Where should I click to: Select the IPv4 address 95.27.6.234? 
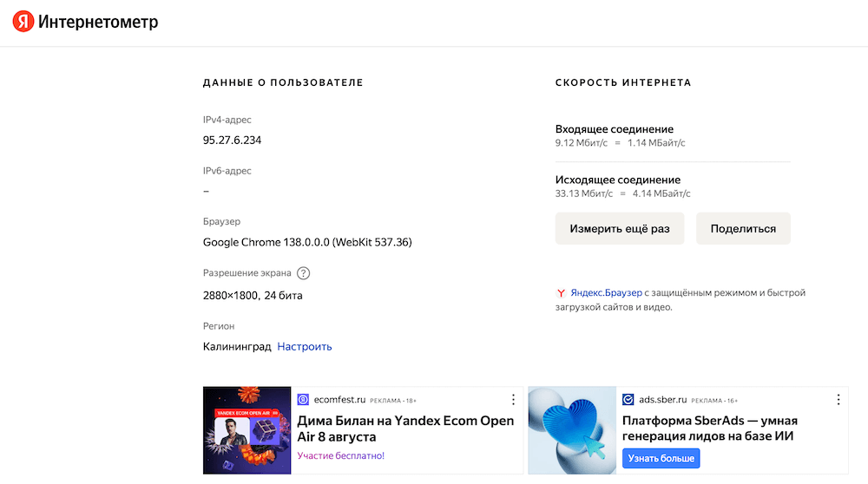pyautogui.click(x=232, y=141)
